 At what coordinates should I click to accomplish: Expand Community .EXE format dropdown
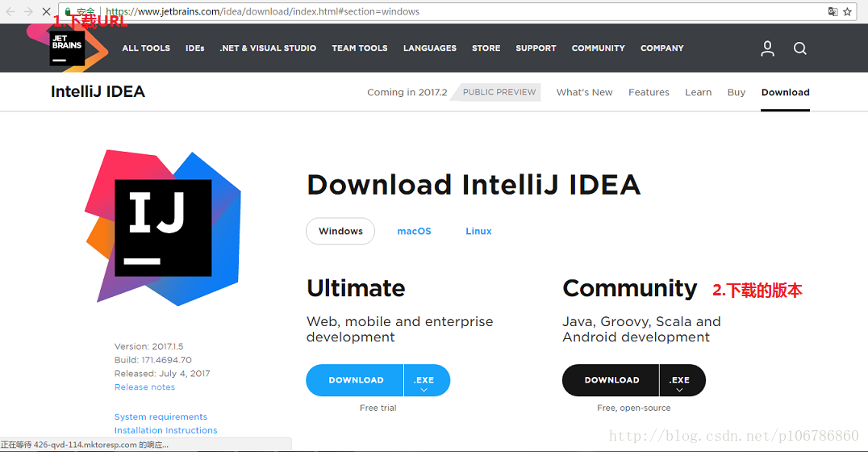[x=682, y=380]
